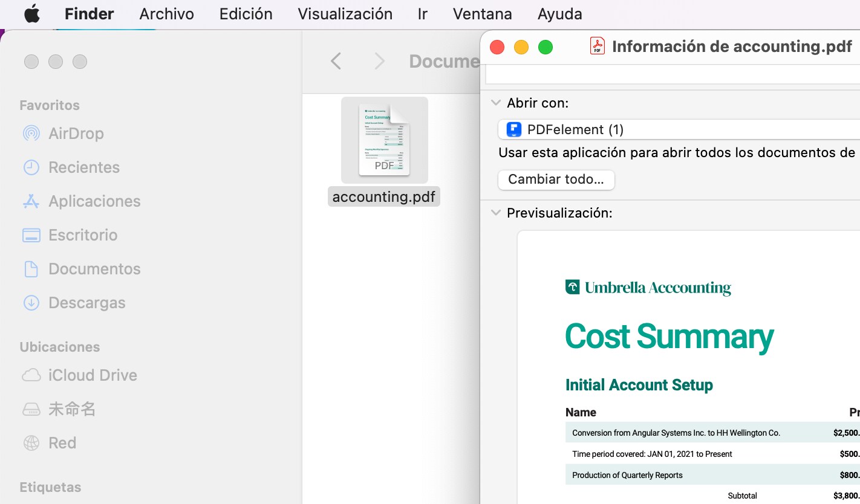Viewport: 860px width, 504px height.
Task: Open the Edición menu
Action: (246, 14)
